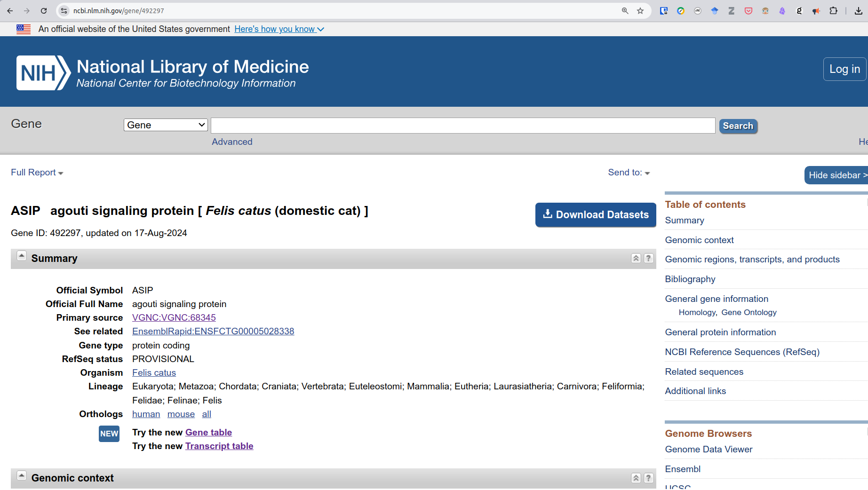Collapse the Summary section toggle
Image resolution: width=868 pixels, height=490 pixels.
[x=22, y=256]
